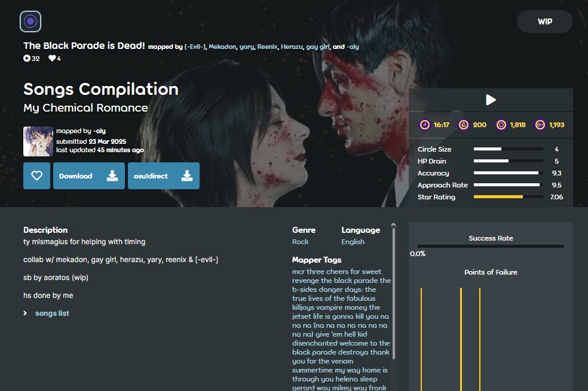The width and height of the screenshot is (588, 391).
Task: Click the Circle Size stat bar
Action: (508, 149)
